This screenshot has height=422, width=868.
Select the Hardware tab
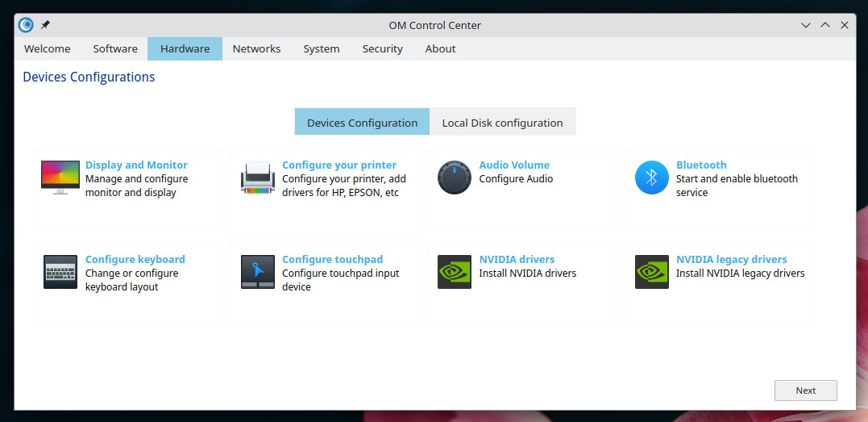(185, 48)
